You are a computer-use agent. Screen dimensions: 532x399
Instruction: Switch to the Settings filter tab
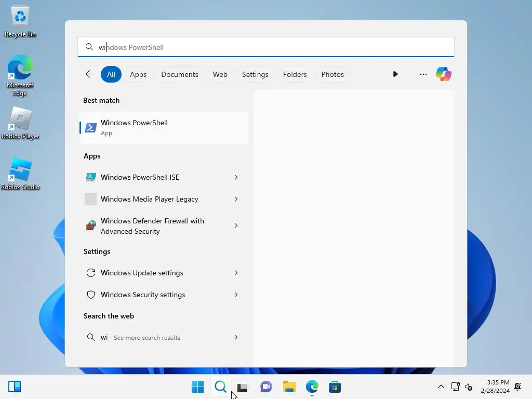pos(255,74)
